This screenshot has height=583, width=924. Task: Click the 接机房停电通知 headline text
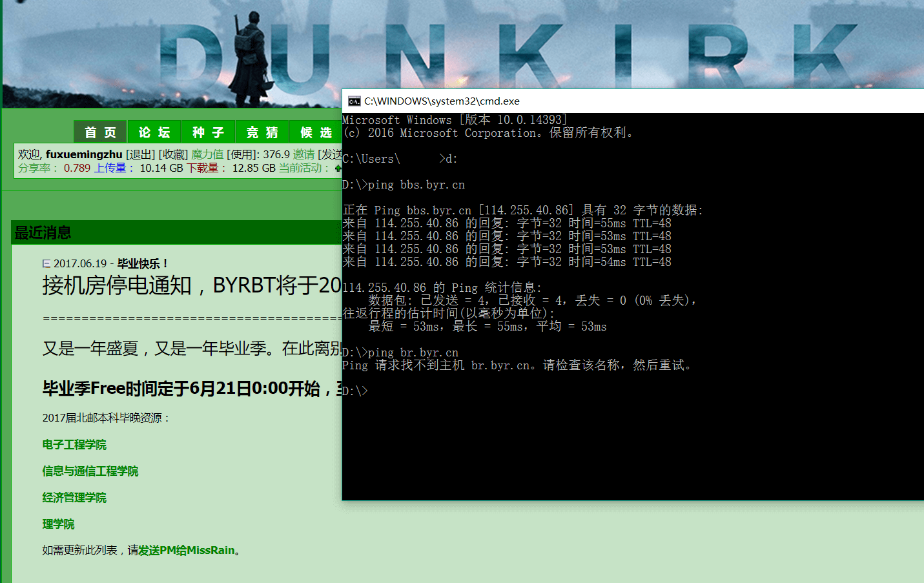tap(192, 285)
